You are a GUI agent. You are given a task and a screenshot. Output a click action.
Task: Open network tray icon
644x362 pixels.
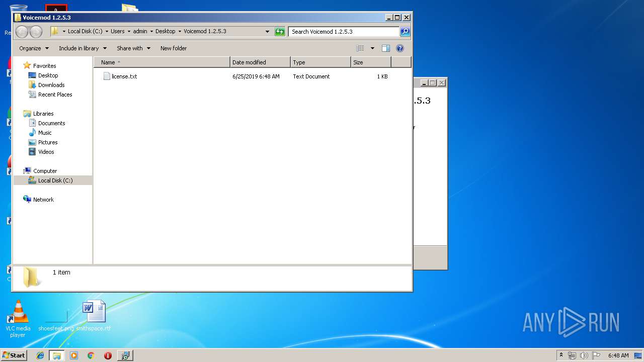pyautogui.click(x=572, y=355)
